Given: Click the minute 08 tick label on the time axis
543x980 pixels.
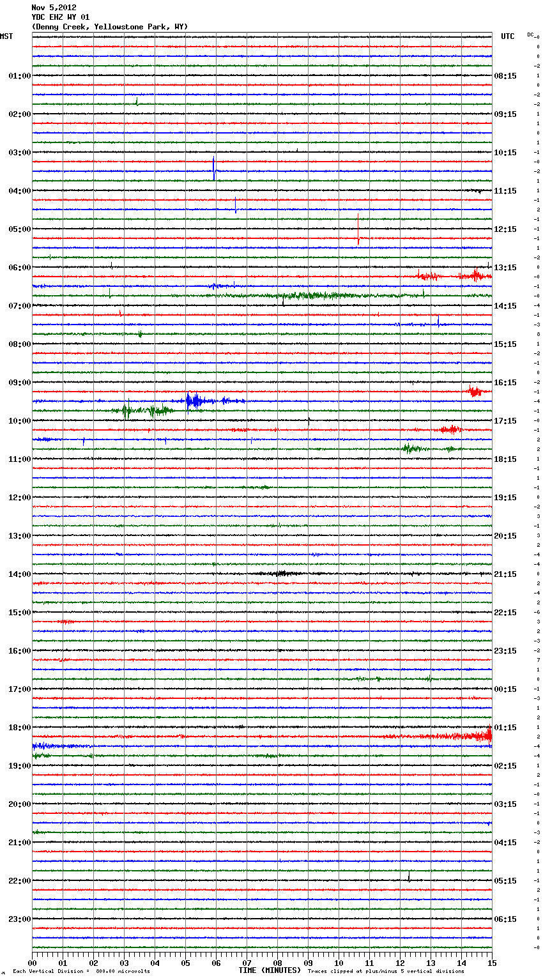Looking at the screenshot, I should coord(277,963).
